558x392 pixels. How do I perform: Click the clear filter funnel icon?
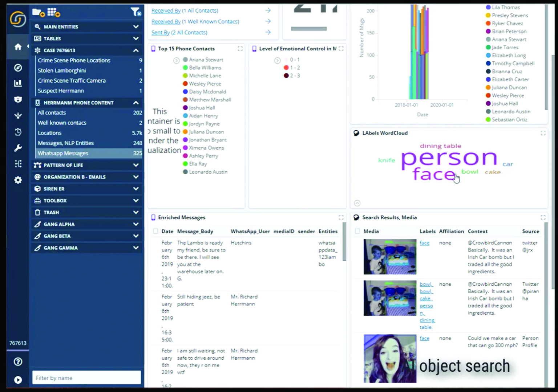136,13
